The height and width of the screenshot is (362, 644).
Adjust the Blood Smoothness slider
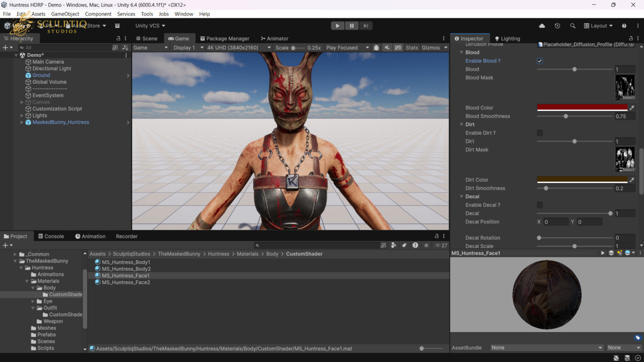tap(574, 116)
